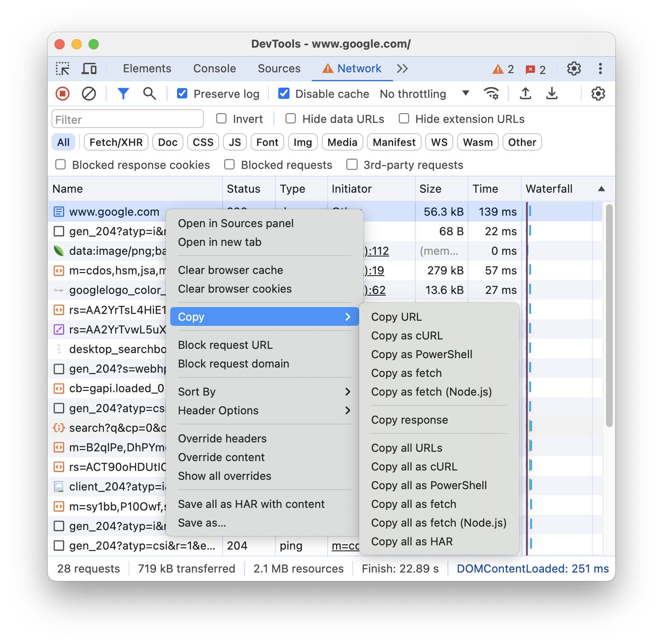Expand the Header Options submenu

coord(264,410)
